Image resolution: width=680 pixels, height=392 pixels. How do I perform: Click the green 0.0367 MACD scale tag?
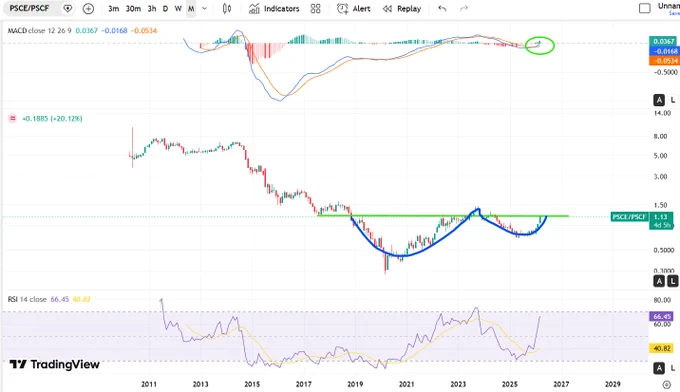tap(664, 41)
